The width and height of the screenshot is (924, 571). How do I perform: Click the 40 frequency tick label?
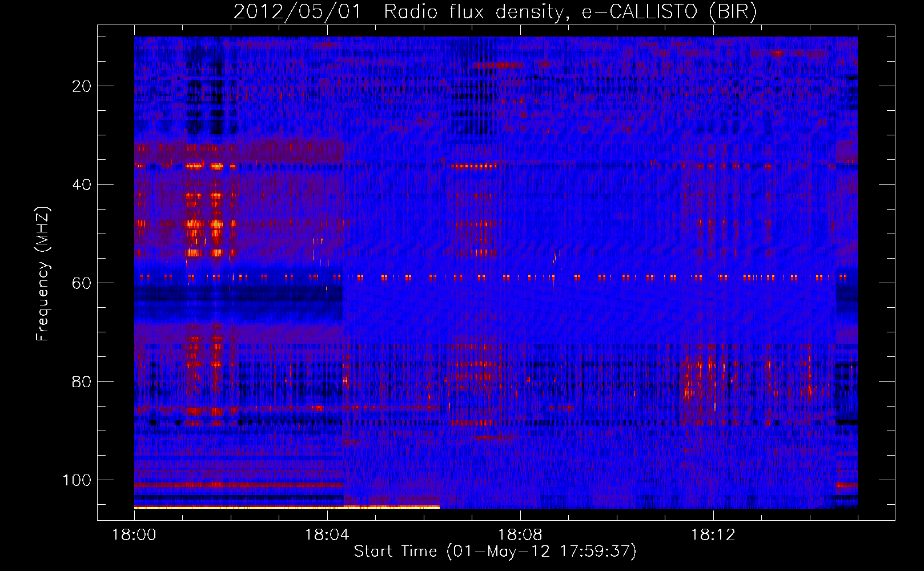[x=82, y=184]
